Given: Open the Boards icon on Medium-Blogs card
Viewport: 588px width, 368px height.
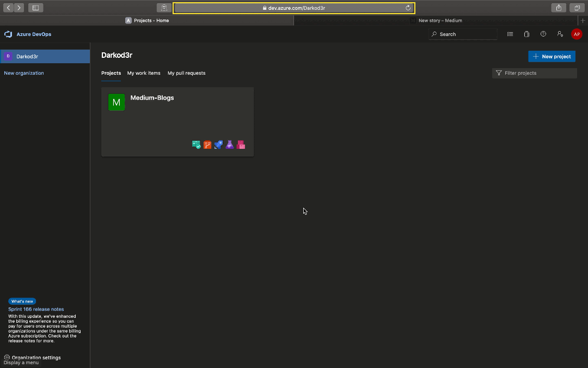Looking at the screenshot, I should 196,145.
